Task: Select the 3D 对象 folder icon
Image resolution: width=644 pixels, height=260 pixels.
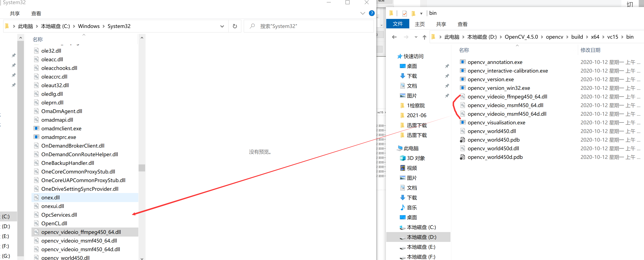Action: click(x=402, y=158)
